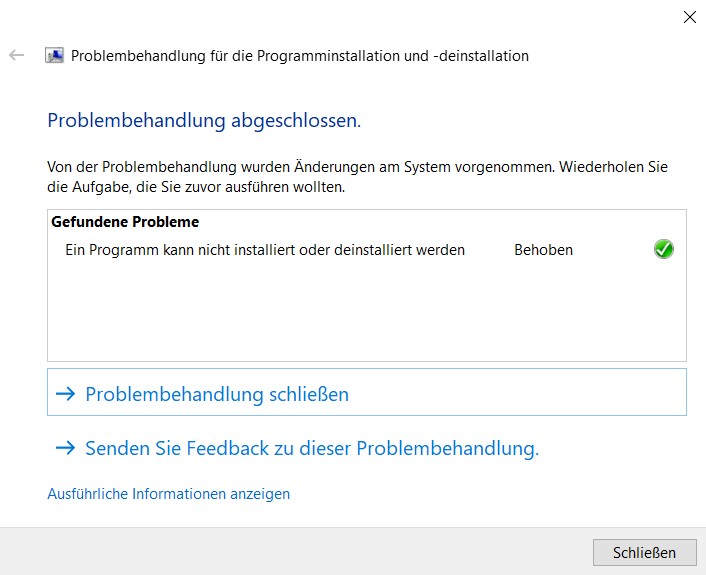This screenshot has height=575, width=706.
Task: Click the Problembehandlung abgeschlossen heading
Action: (x=204, y=121)
